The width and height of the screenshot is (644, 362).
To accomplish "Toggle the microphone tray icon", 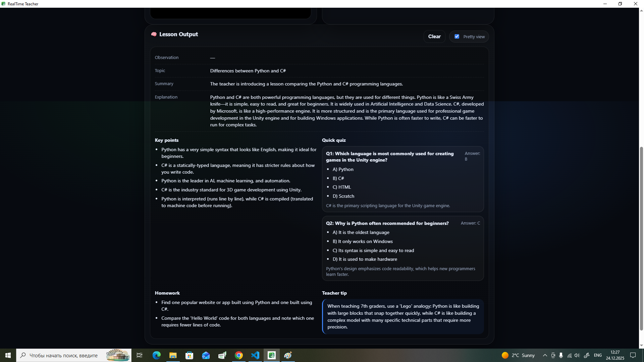I will tap(561, 355).
